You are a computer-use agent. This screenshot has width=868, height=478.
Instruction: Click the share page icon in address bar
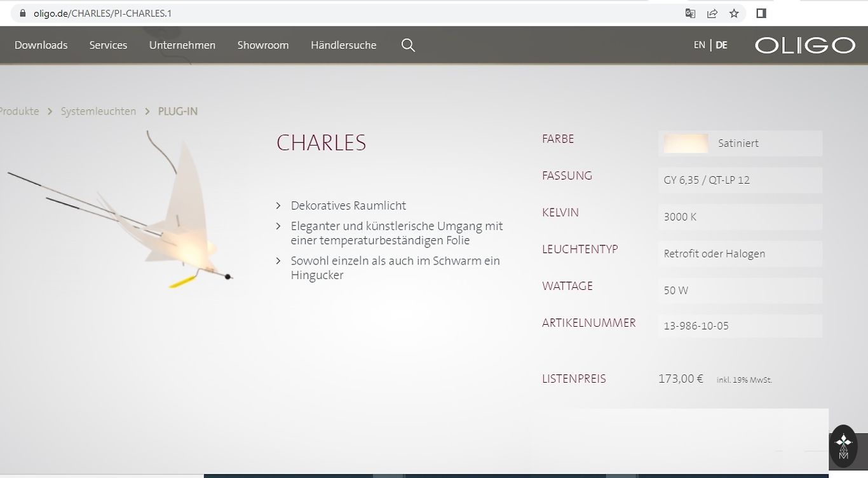[712, 13]
